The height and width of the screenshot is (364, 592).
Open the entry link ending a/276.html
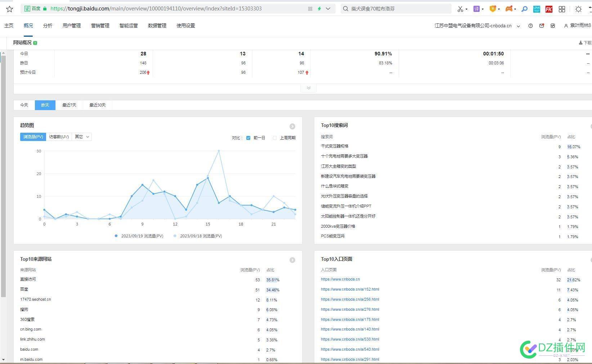[x=350, y=309]
